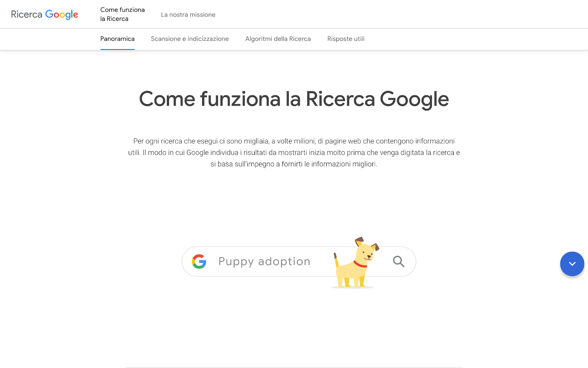
Task: Switch to Algoritmi della Ricerca tab
Action: 278,39
